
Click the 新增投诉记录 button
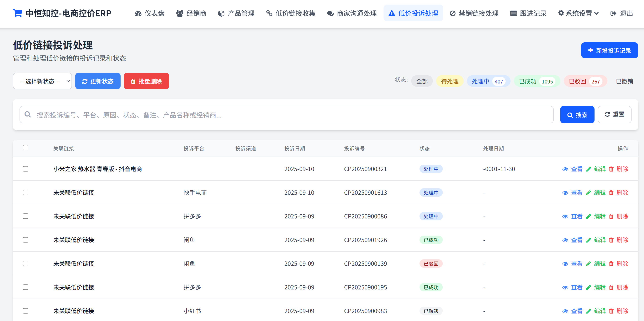(609, 50)
